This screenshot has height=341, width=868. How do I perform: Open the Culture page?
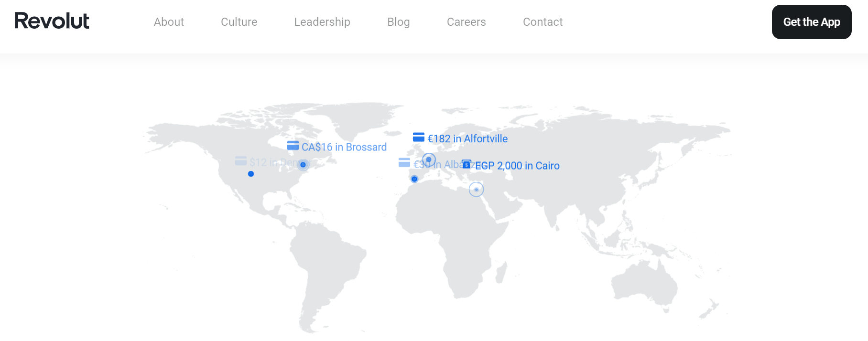(239, 22)
